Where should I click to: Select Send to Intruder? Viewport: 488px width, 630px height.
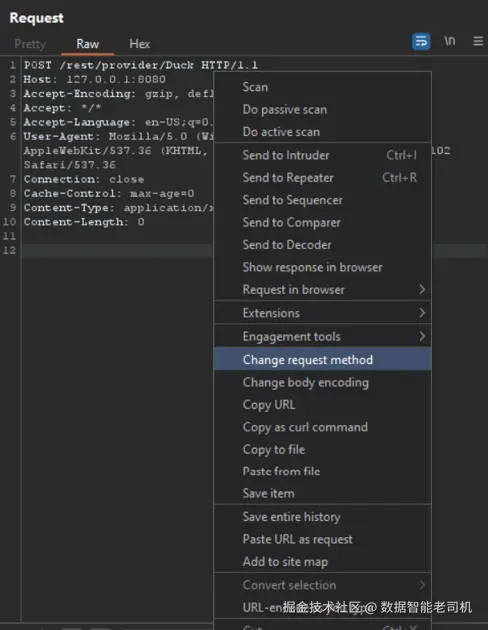pos(323,155)
